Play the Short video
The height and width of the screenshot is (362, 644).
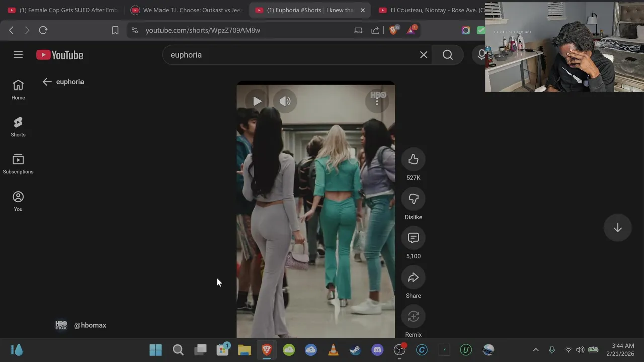pyautogui.click(x=257, y=101)
